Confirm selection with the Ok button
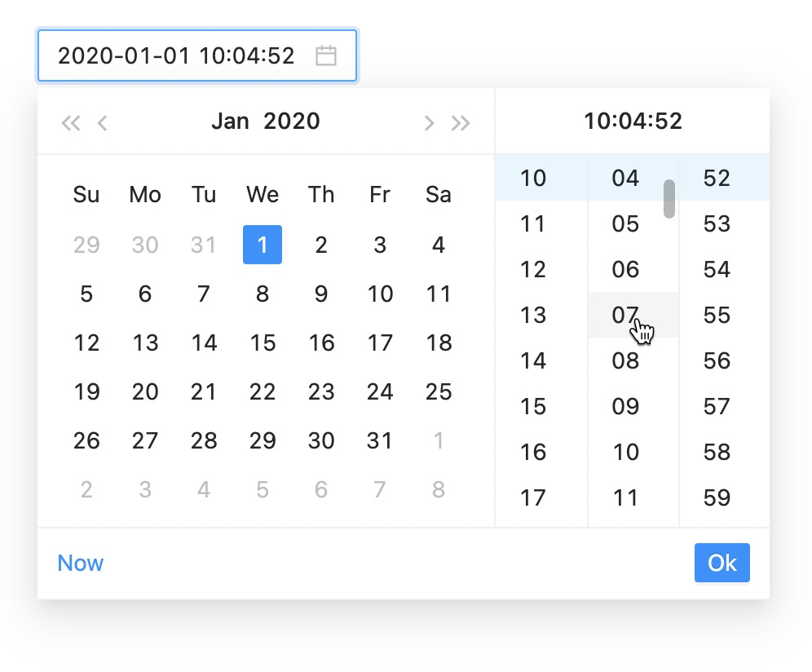Image resolution: width=812 pixels, height=672 pixels. 722,563
